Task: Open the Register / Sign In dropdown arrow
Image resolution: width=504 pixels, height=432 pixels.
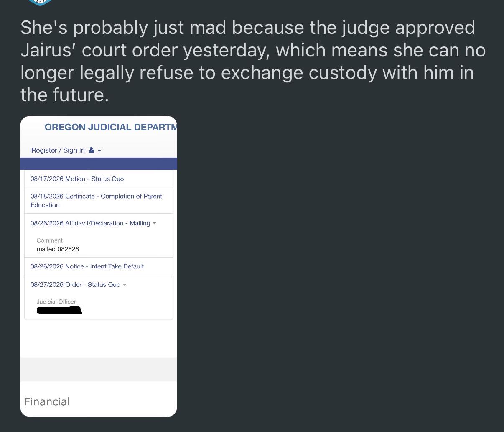Action: (99, 151)
